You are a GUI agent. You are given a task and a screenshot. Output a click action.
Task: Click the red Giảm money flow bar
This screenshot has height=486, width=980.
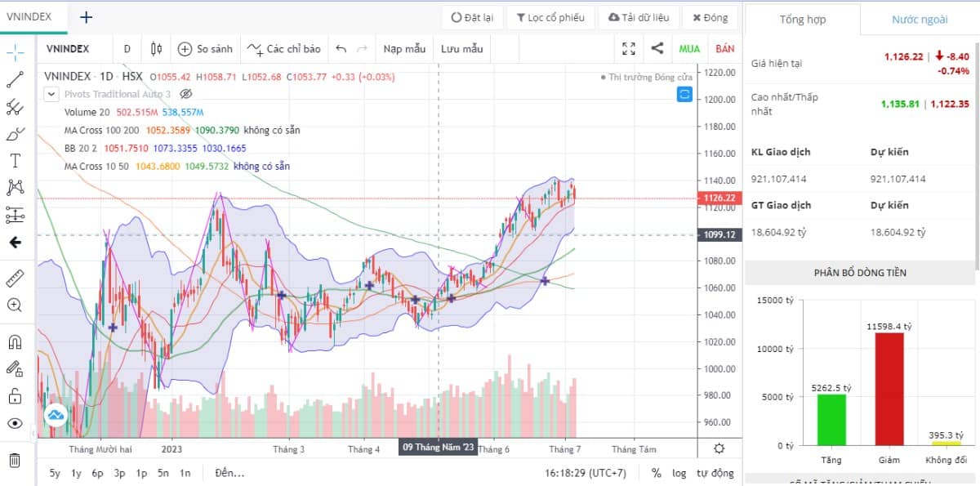point(889,388)
